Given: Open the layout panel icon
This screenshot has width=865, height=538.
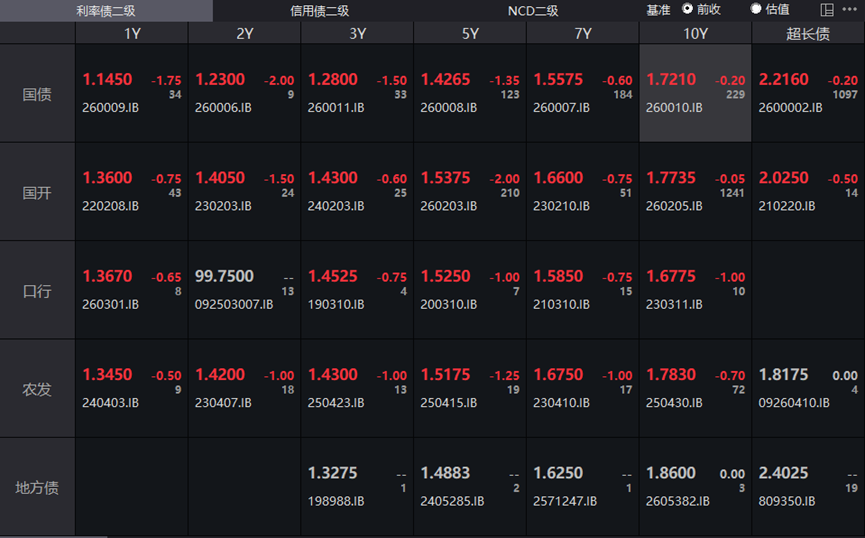Looking at the screenshot, I should click(x=827, y=9).
